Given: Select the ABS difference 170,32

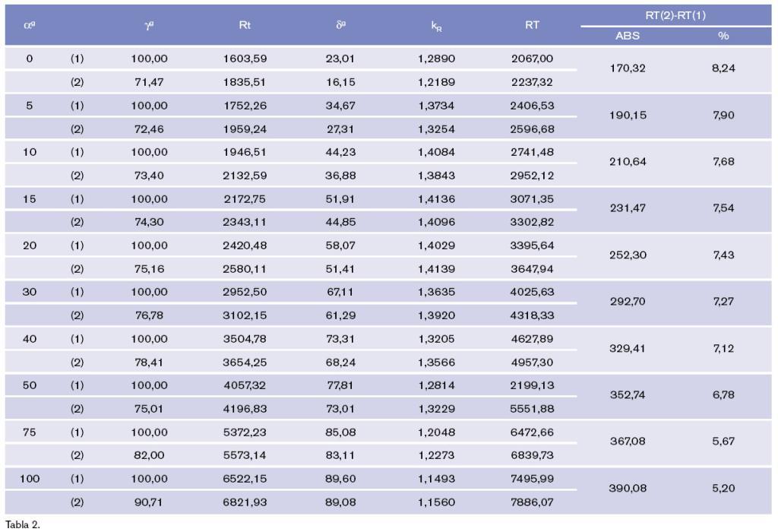Looking at the screenshot, I should [628, 68].
